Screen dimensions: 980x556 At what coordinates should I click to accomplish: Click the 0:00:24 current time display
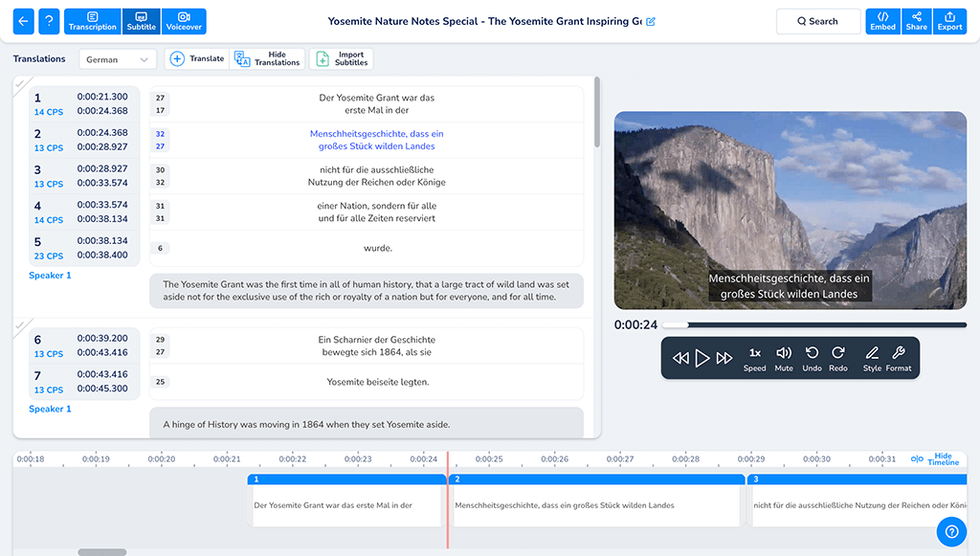pyautogui.click(x=635, y=324)
